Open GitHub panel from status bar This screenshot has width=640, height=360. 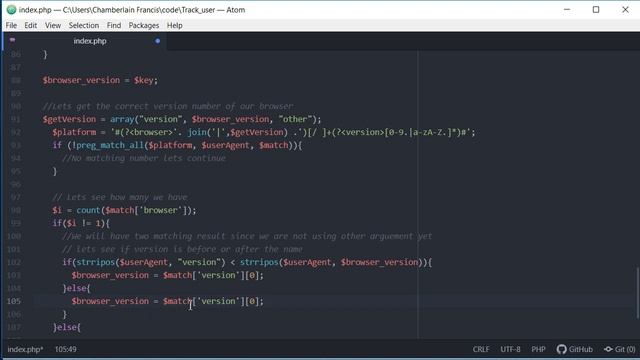[574, 349]
